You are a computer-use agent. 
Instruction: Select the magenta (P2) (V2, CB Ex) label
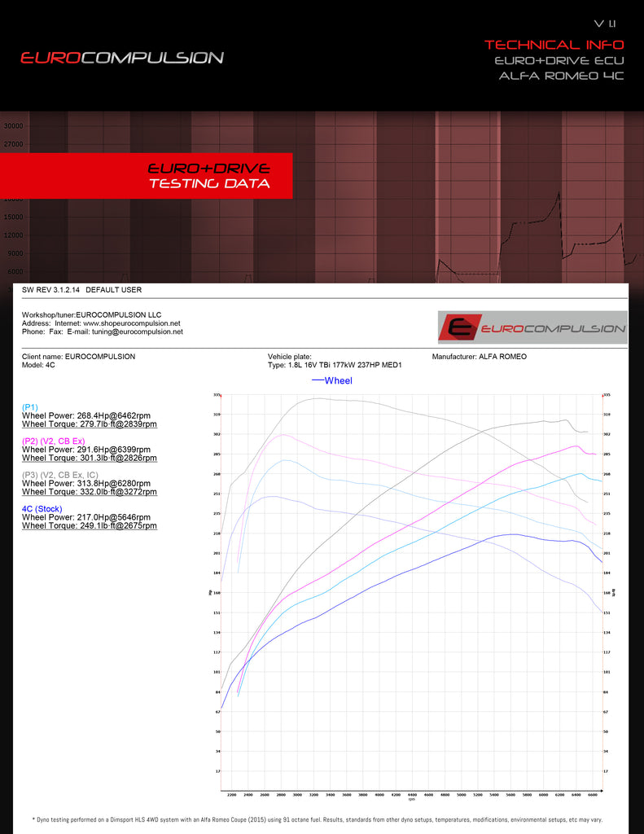(x=55, y=441)
